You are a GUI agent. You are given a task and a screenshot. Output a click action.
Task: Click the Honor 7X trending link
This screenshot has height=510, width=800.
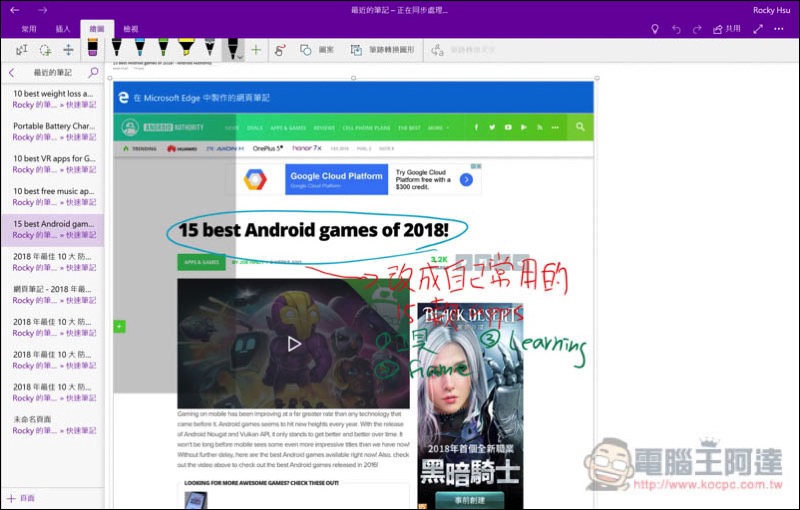pos(307,148)
